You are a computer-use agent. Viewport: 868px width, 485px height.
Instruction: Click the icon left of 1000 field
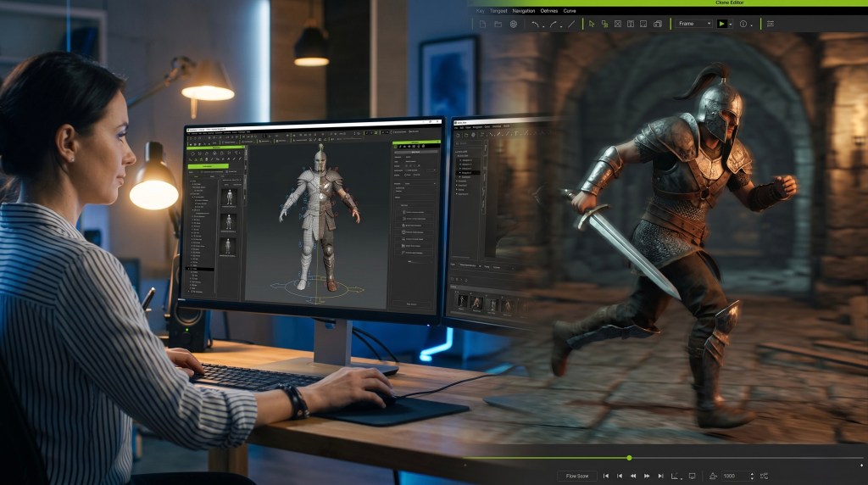coord(713,477)
